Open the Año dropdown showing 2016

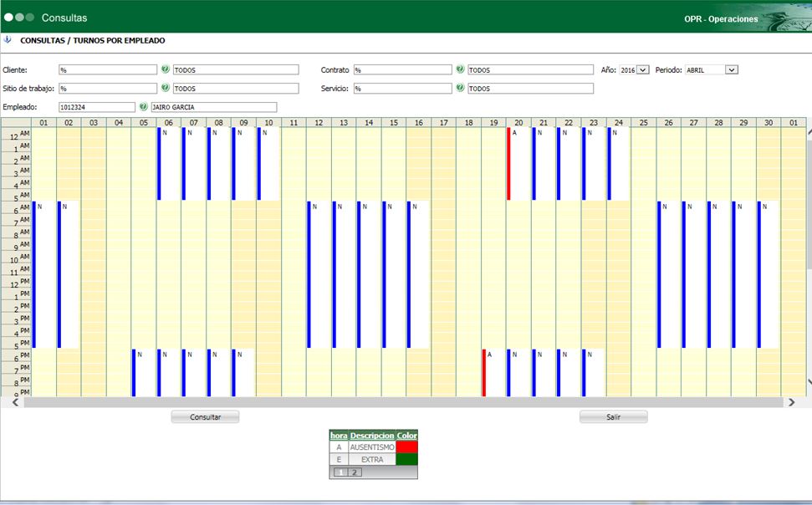[635, 70]
